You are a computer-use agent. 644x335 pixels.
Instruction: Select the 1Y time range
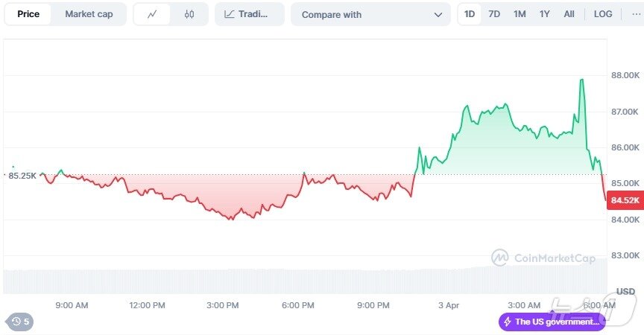click(x=545, y=14)
